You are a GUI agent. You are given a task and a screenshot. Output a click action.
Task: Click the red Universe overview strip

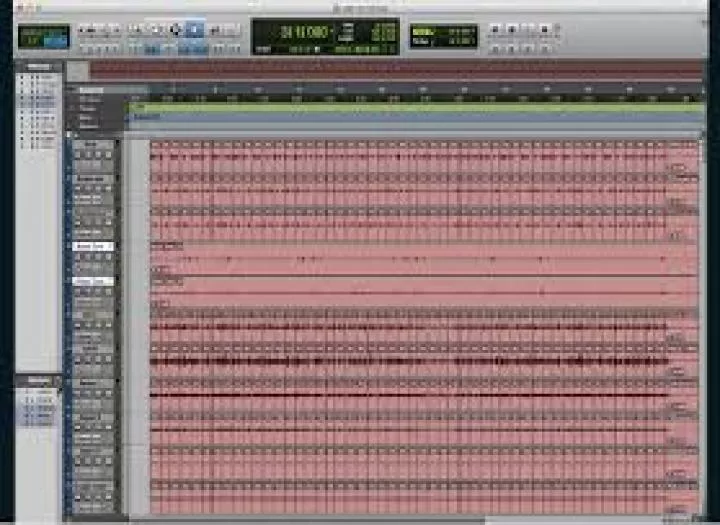pos(396,70)
